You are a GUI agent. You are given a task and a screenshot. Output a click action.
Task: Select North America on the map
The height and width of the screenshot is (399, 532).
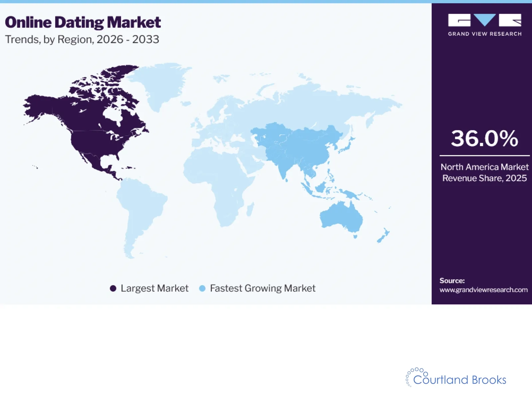pyautogui.click(x=96, y=133)
